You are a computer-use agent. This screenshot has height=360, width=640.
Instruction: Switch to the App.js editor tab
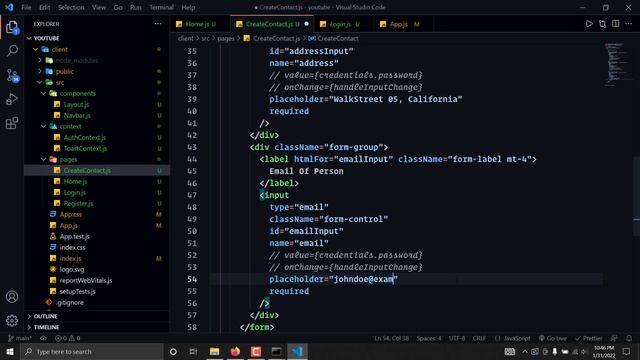click(x=403, y=24)
